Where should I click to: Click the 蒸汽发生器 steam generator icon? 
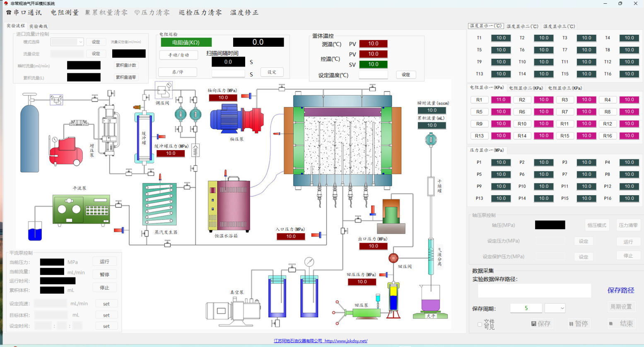tap(159, 205)
